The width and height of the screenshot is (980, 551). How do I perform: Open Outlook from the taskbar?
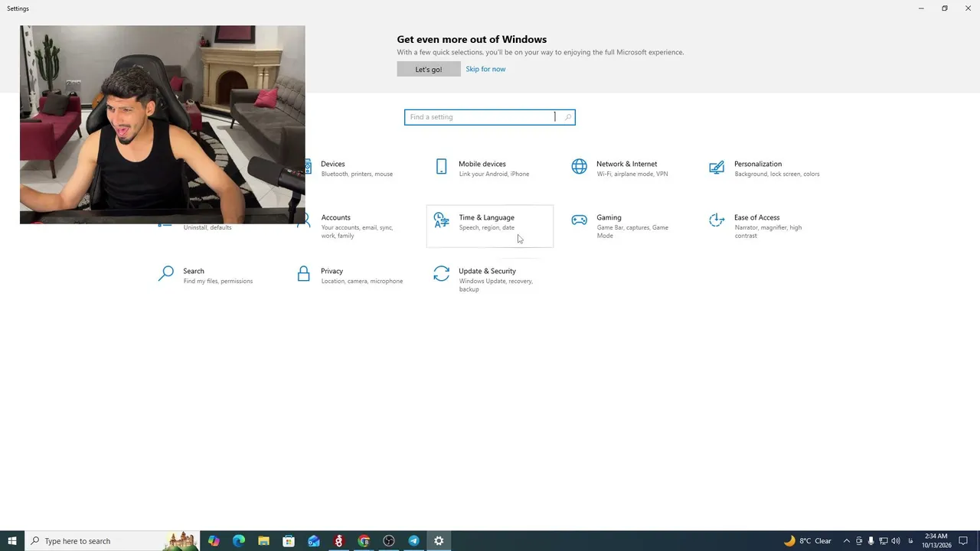pos(314,541)
